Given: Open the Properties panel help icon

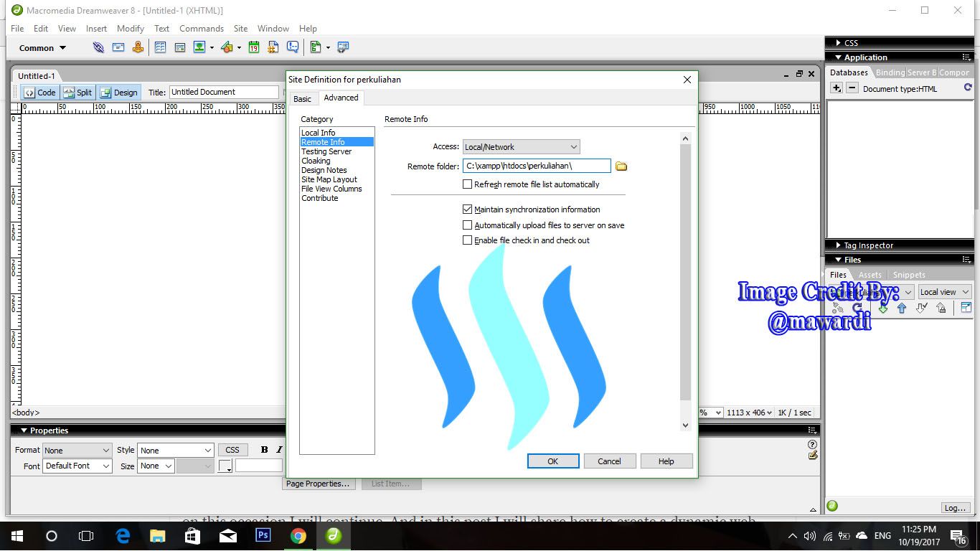Looking at the screenshot, I should pyautogui.click(x=813, y=445).
